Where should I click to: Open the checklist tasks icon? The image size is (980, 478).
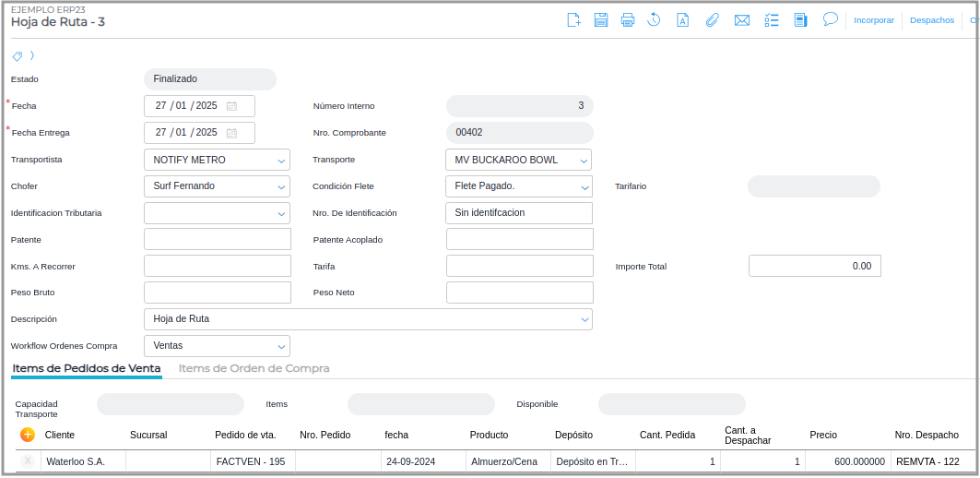pos(772,20)
